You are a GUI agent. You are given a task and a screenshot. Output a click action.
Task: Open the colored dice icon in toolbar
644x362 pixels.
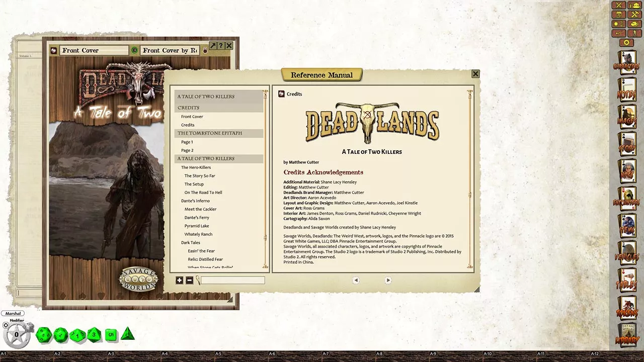tap(635, 24)
